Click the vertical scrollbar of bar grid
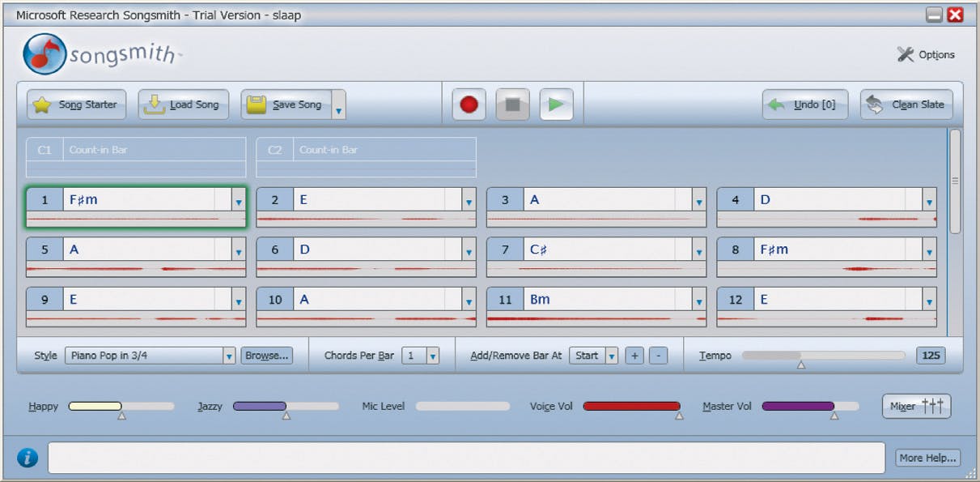This screenshot has height=482, width=980. pyautogui.click(x=955, y=181)
